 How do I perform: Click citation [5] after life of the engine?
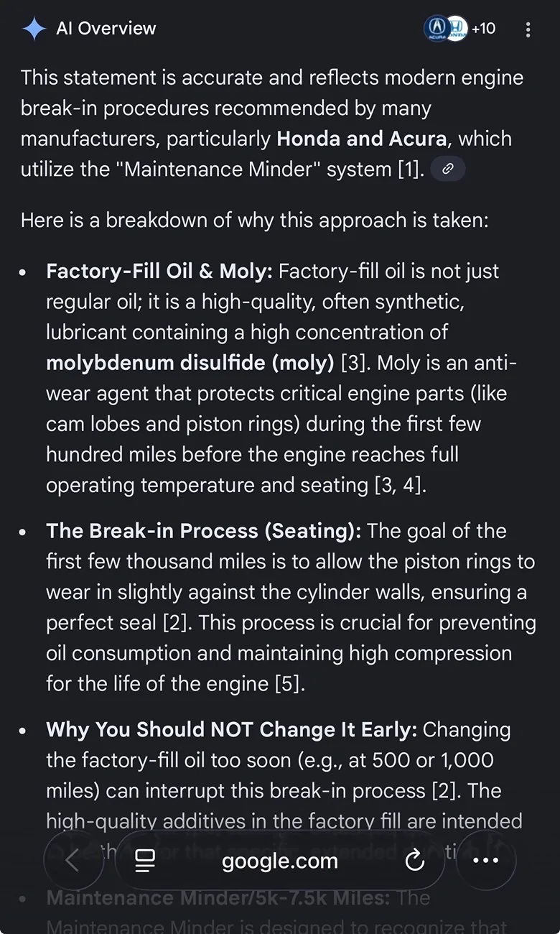click(x=289, y=683)
